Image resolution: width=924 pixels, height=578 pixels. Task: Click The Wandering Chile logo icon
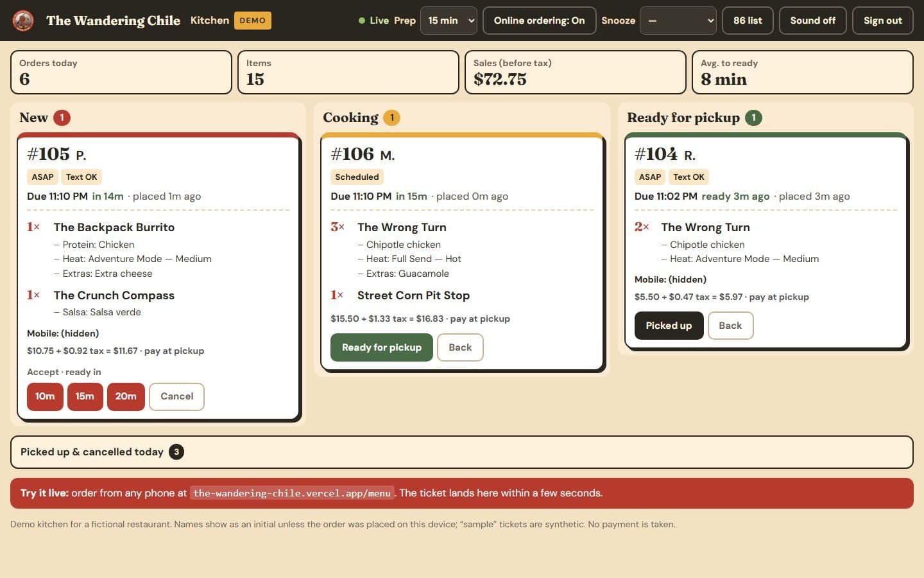point(24,21)
